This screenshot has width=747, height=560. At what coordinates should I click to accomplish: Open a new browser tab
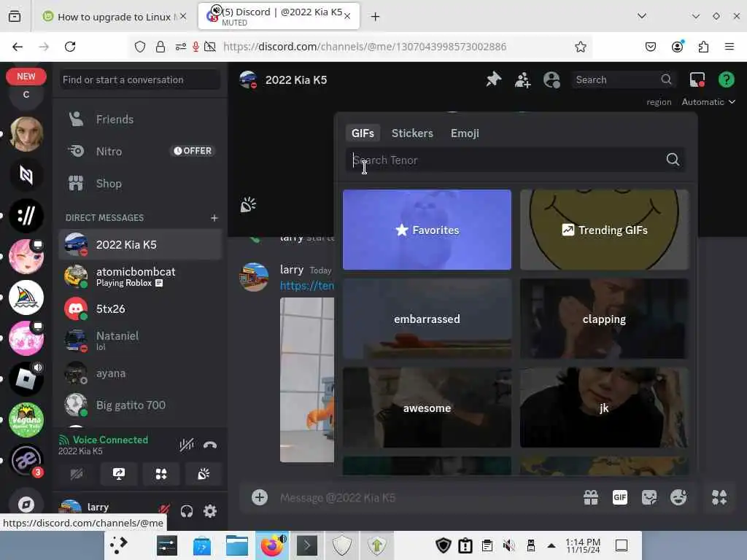tap(376, 17)
